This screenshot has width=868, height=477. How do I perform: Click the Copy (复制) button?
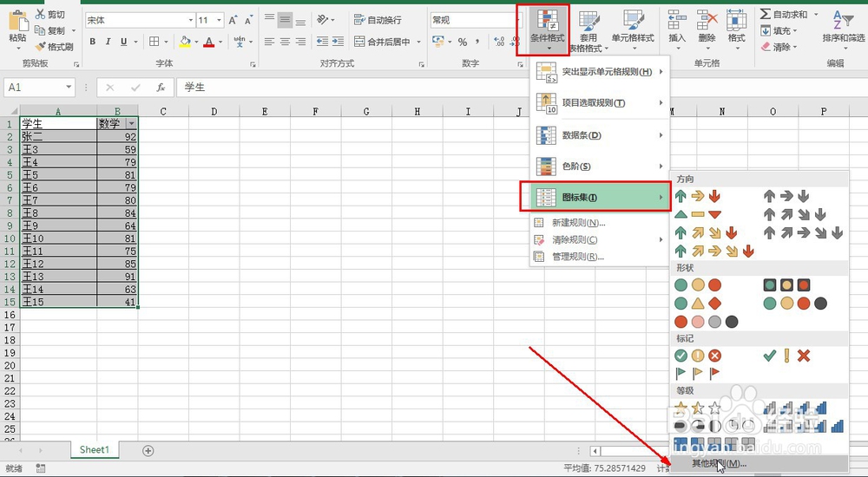[49, 30]
